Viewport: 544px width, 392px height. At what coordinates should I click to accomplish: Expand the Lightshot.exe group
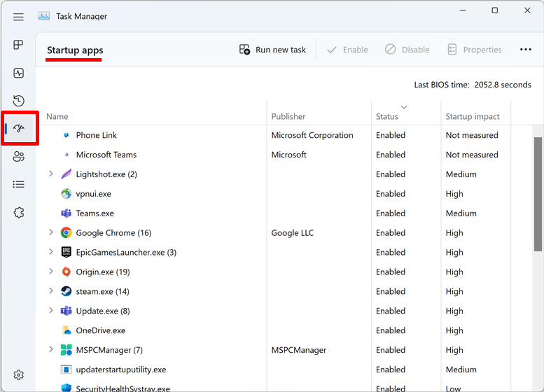50,174
